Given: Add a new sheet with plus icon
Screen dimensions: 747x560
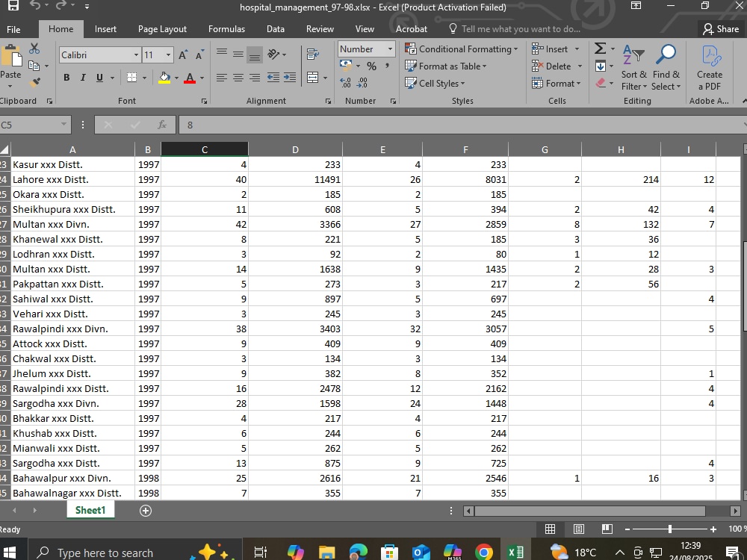Looking at the screenshot, I should (x=146, y=511).
